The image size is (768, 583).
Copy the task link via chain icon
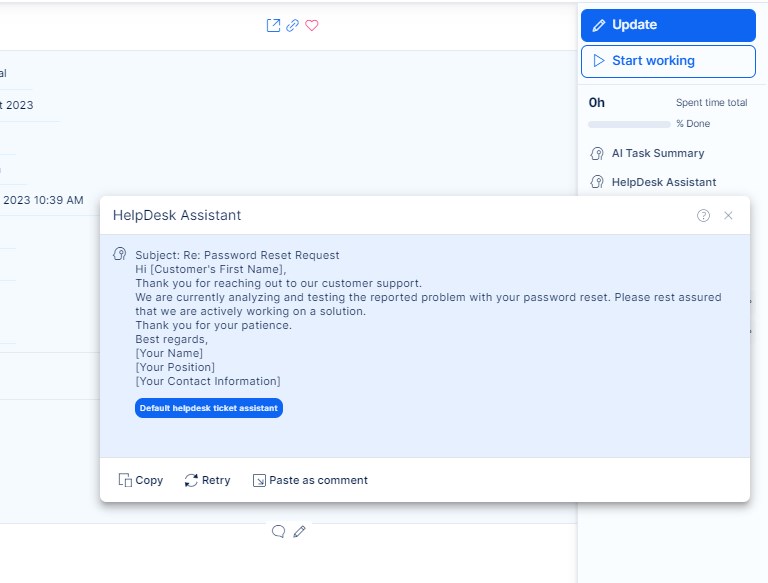[292, 26]
